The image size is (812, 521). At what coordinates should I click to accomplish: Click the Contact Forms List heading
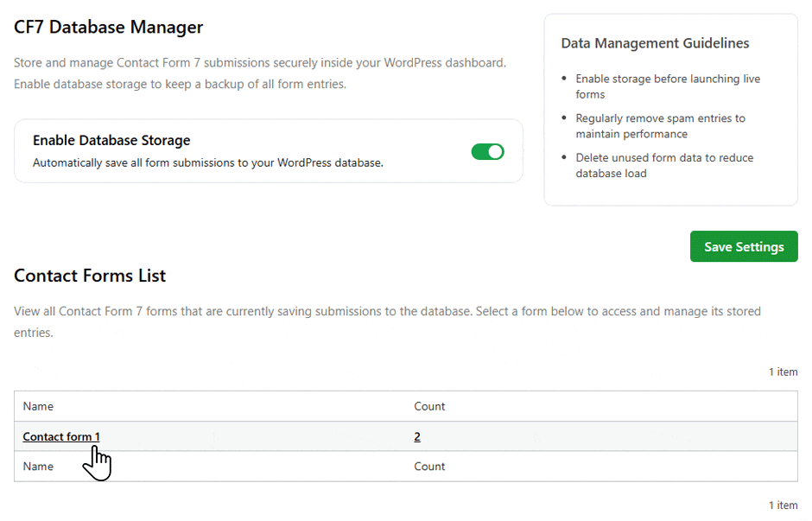tap(90, 276)
